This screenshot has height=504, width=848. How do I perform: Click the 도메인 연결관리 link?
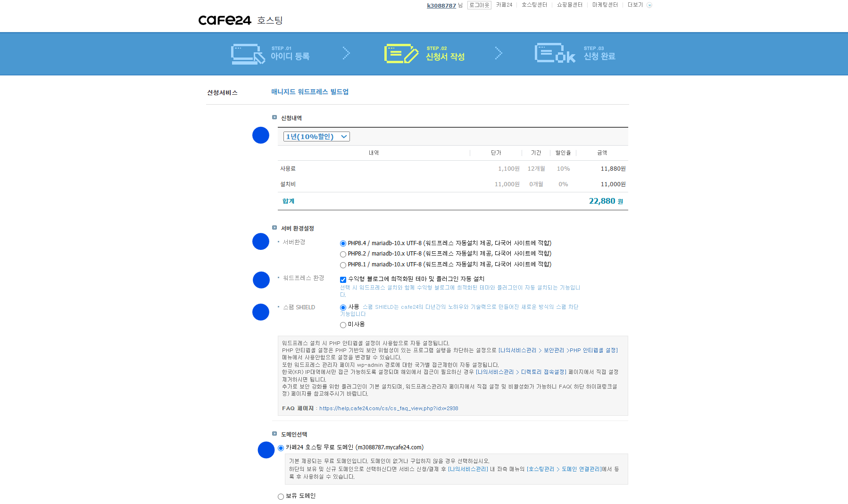[x=581, y=469]
